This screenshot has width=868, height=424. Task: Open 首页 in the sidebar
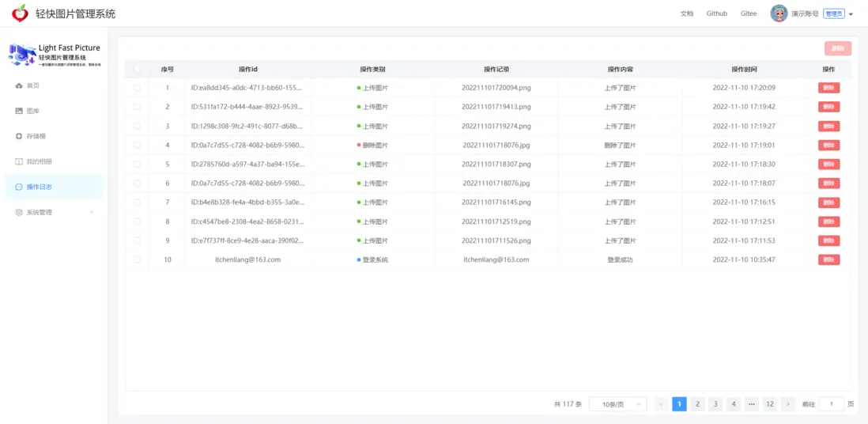54,85
